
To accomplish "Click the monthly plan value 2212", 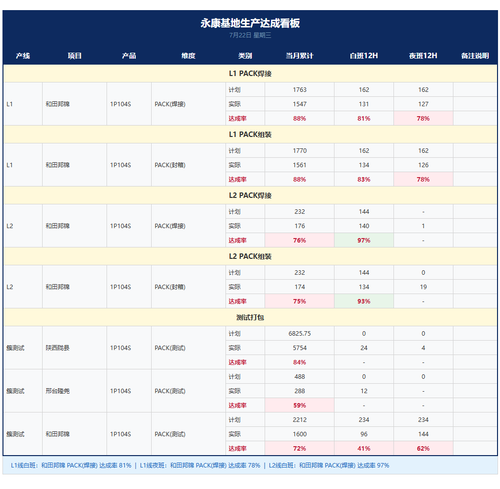I will click(299, 420).
